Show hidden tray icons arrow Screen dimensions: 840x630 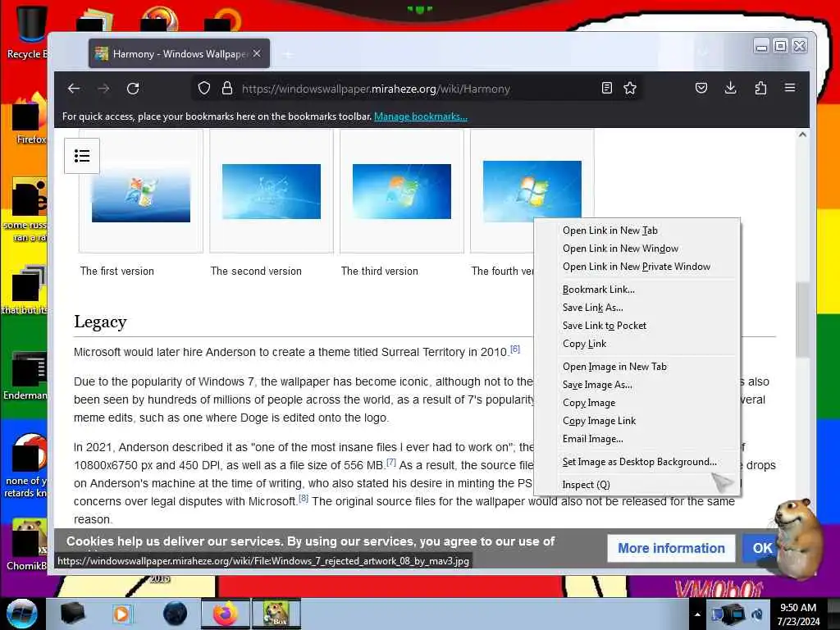click(697, 614)
